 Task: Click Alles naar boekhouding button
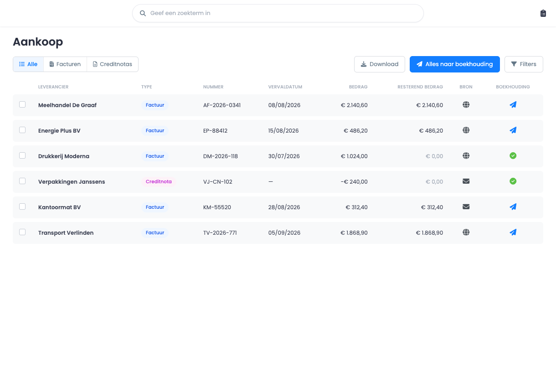pos(455,64)
